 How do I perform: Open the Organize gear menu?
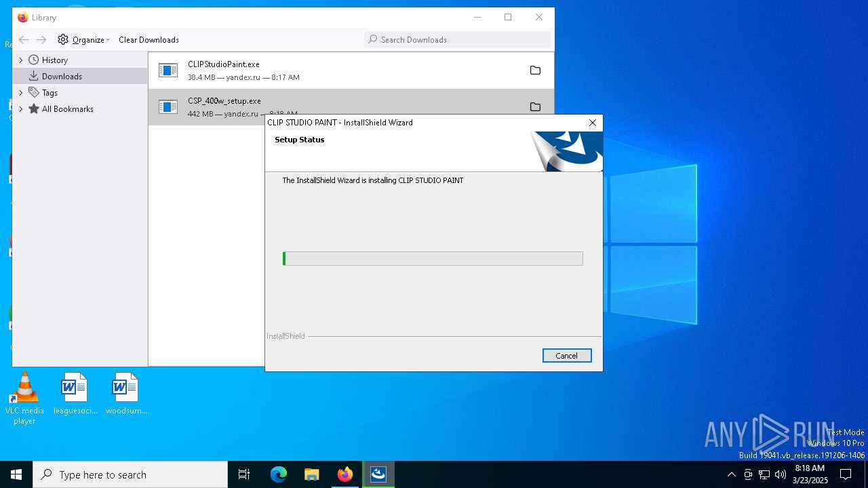(x=83, y=40)
